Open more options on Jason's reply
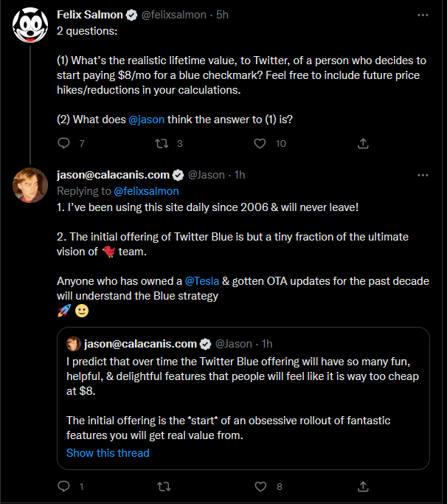 (x=423, y=175)
